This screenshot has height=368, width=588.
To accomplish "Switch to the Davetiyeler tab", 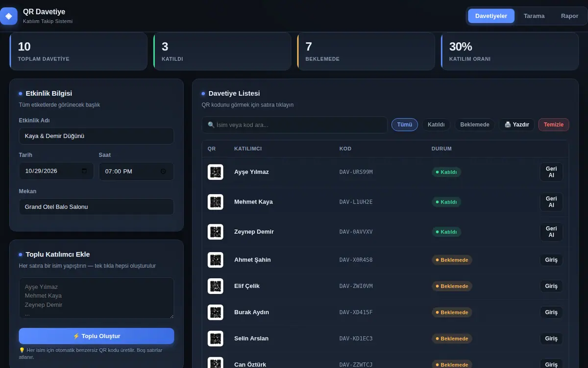I will coord(491,16).
